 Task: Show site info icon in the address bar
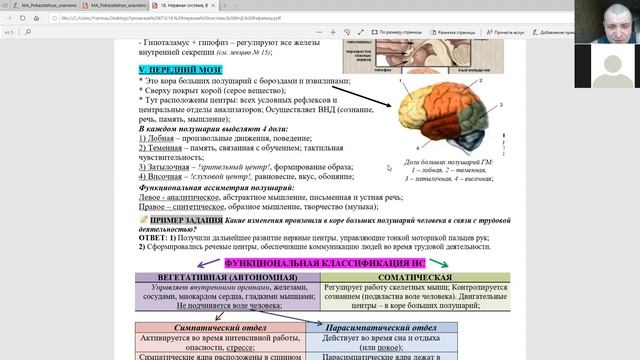tap(54, 18)
